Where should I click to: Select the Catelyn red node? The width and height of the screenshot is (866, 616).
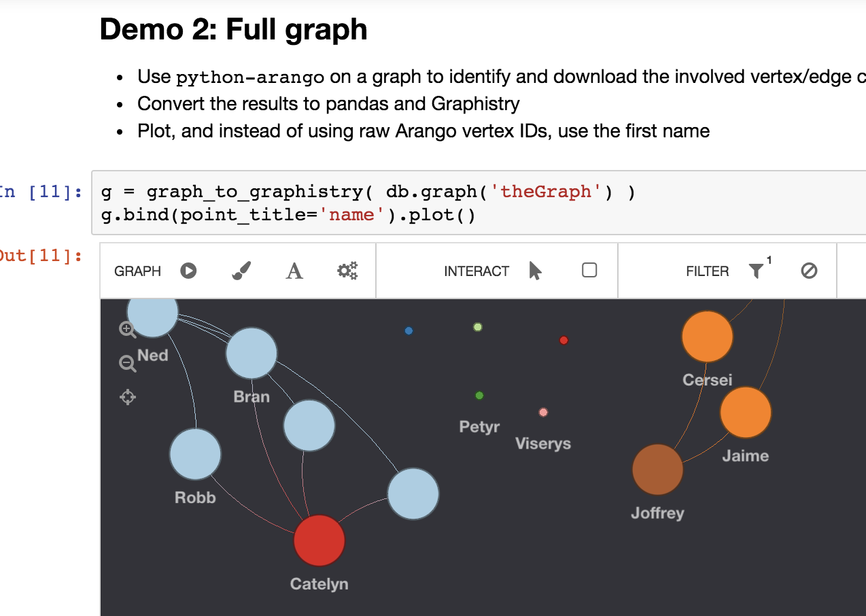click(x=319, y=541)
